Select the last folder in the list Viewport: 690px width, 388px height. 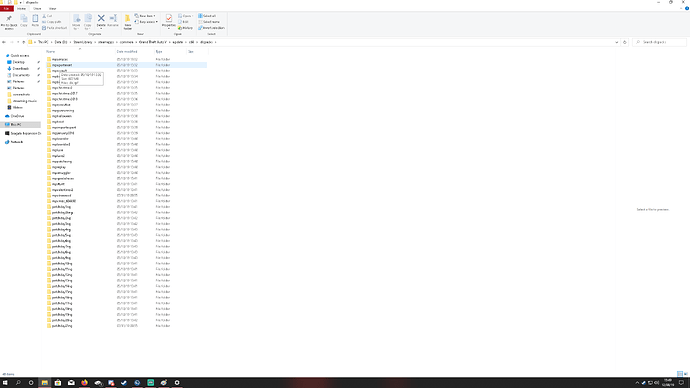coord(62,326)
